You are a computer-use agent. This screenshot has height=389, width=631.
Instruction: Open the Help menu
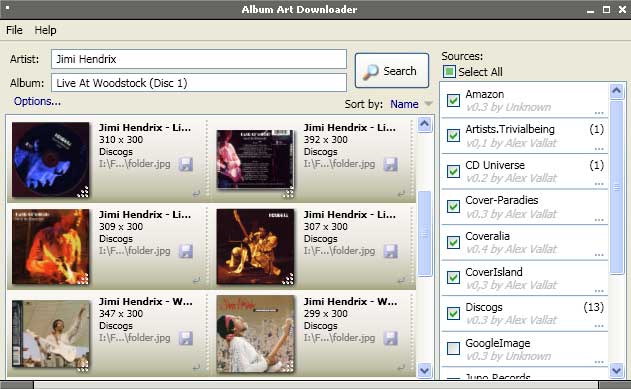45,30
